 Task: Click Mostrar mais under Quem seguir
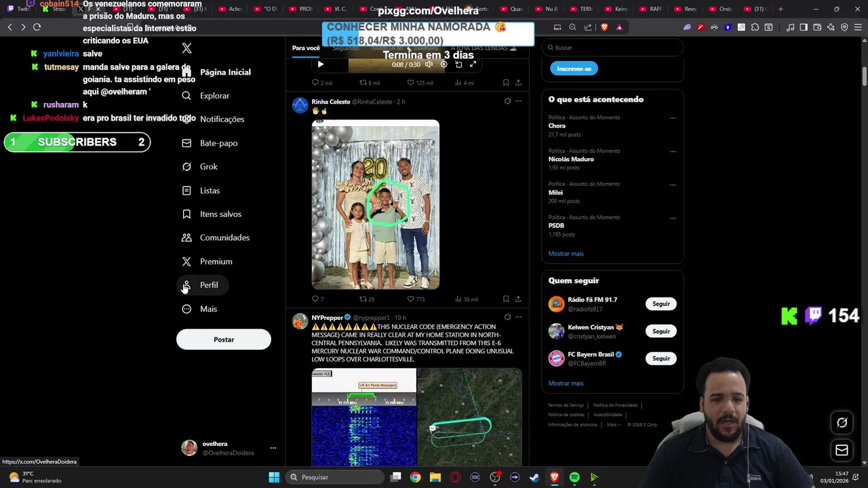coord(566,384)
